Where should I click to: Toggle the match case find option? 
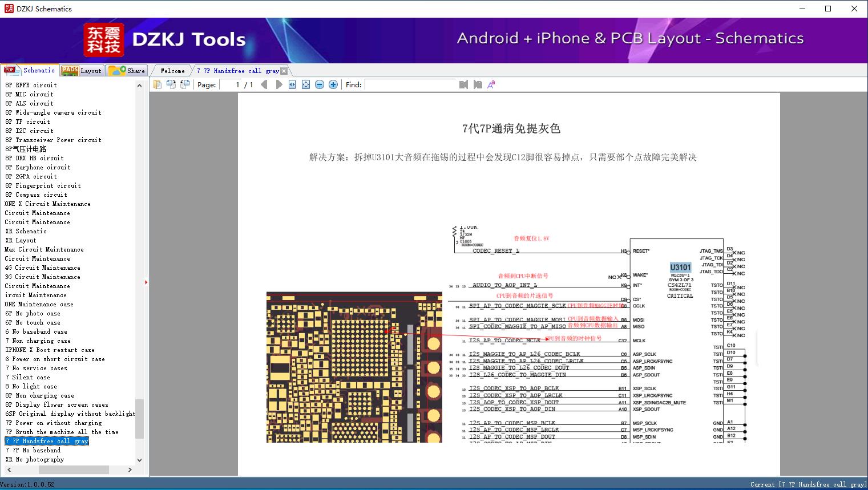click(491, 84)
